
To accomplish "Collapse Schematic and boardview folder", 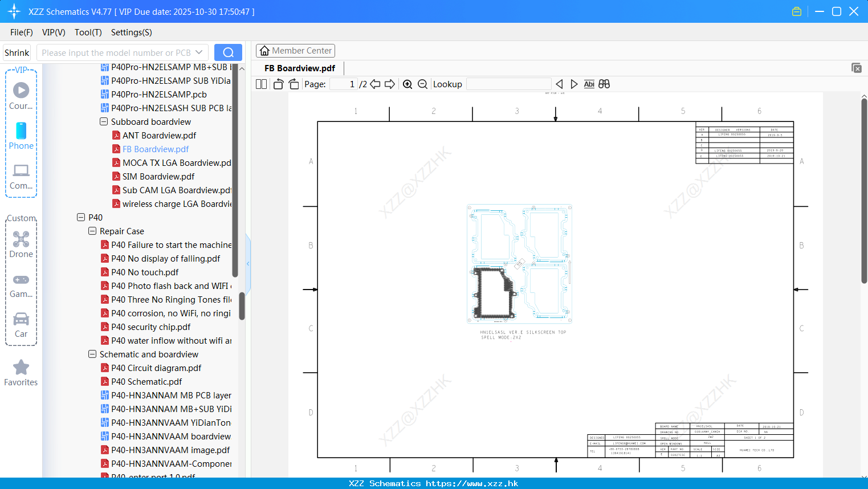I will pyautogui.click(x=92, y=354).
